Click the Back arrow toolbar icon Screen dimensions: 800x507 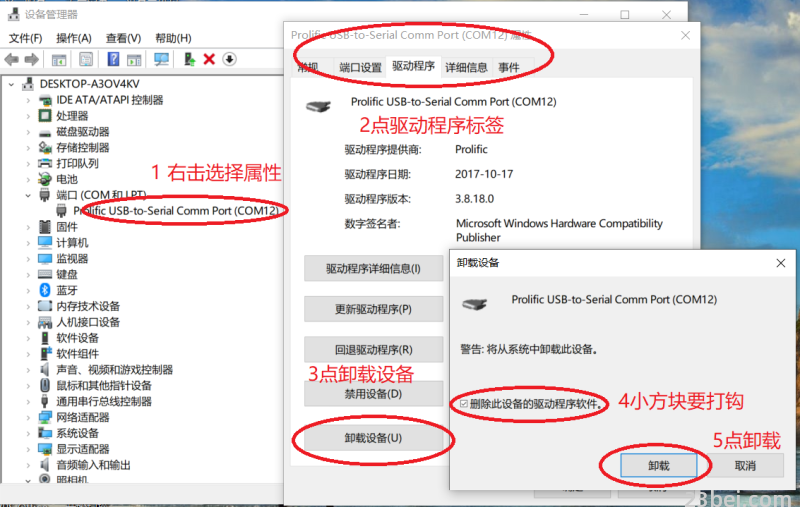(11, 60)
